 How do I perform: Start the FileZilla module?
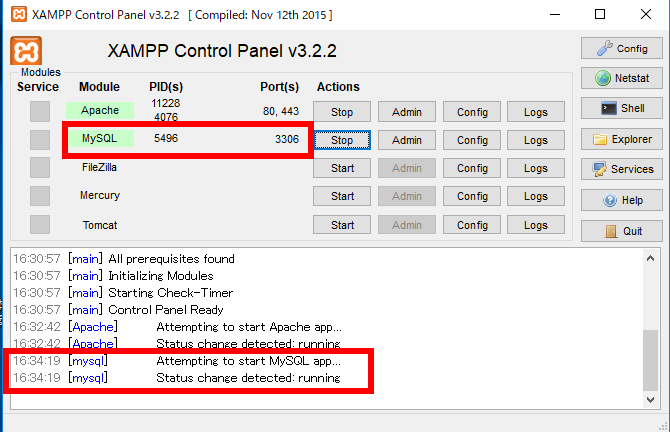(342, 168)
